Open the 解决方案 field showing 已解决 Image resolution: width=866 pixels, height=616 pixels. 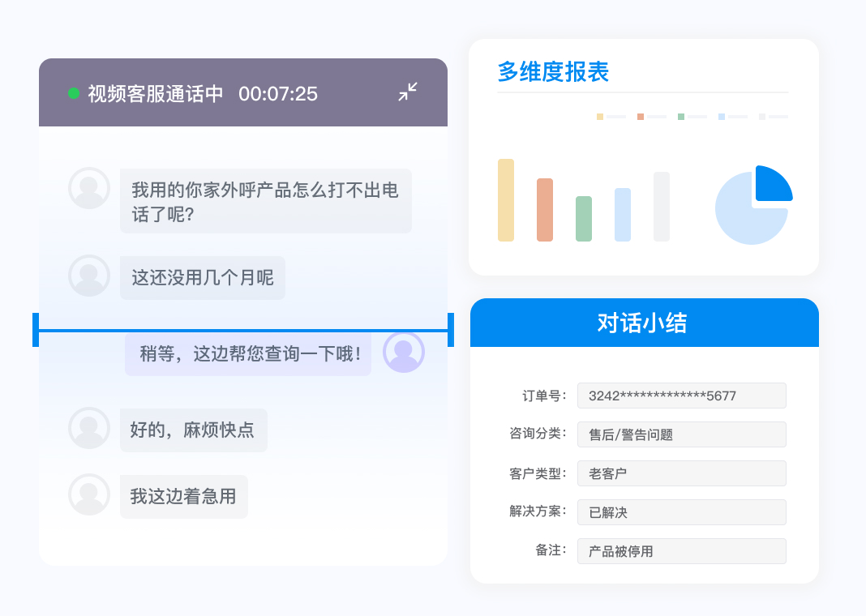681,512
